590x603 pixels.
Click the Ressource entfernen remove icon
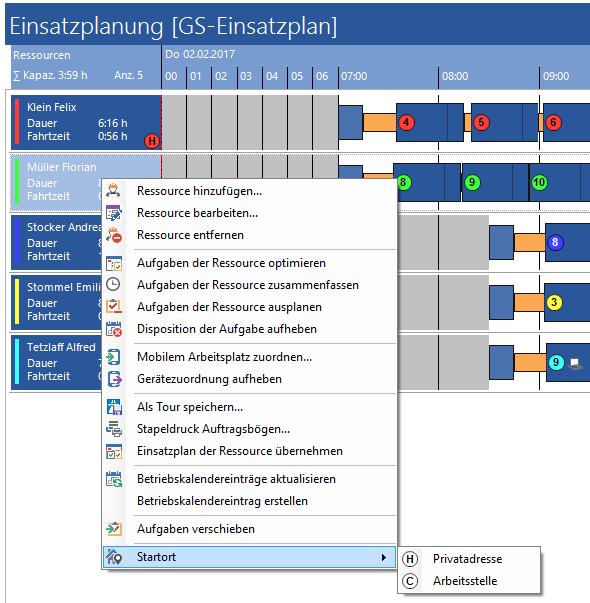click(114, 235)
